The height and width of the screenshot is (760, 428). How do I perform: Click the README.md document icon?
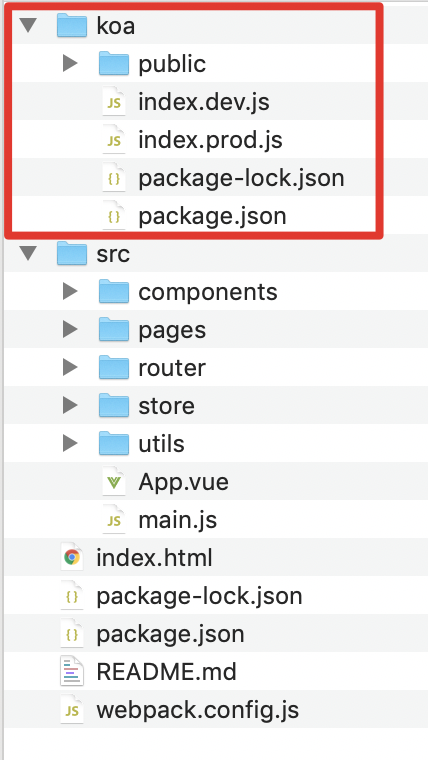[x=72, y=672]
